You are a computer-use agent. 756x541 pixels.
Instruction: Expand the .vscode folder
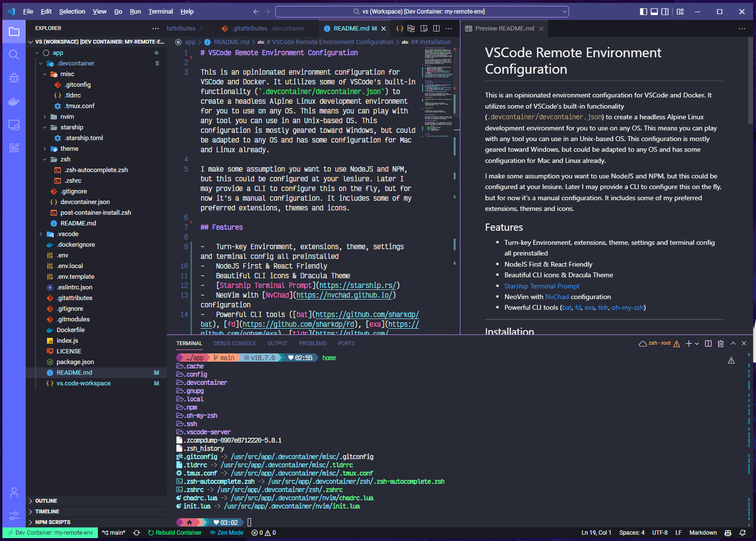(41, 234)
